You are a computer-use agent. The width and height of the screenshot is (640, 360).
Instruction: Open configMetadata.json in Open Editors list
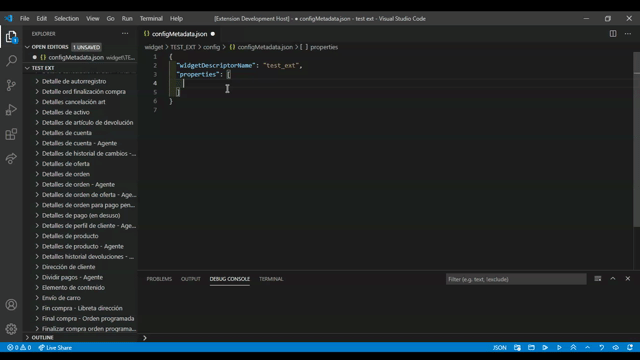point(80,58)
